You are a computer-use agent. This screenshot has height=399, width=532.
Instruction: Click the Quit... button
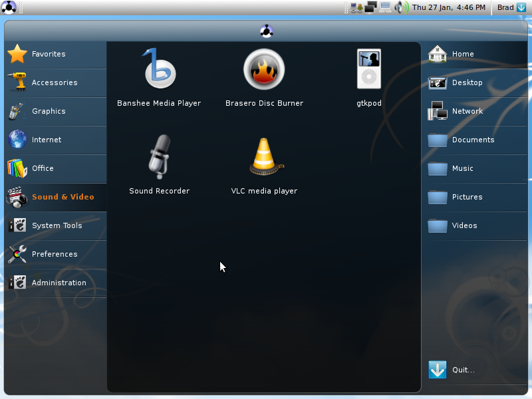click(x=476, y=370)
